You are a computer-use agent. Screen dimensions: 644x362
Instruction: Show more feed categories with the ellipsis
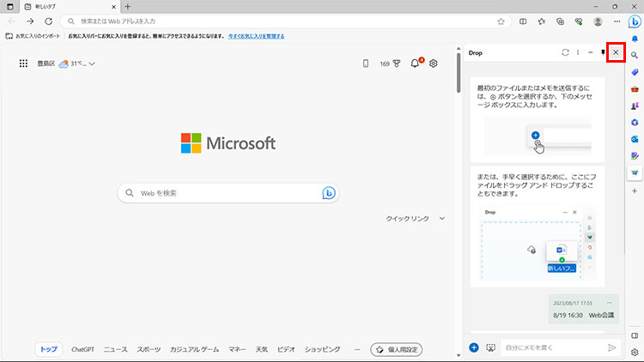[357, 349]
